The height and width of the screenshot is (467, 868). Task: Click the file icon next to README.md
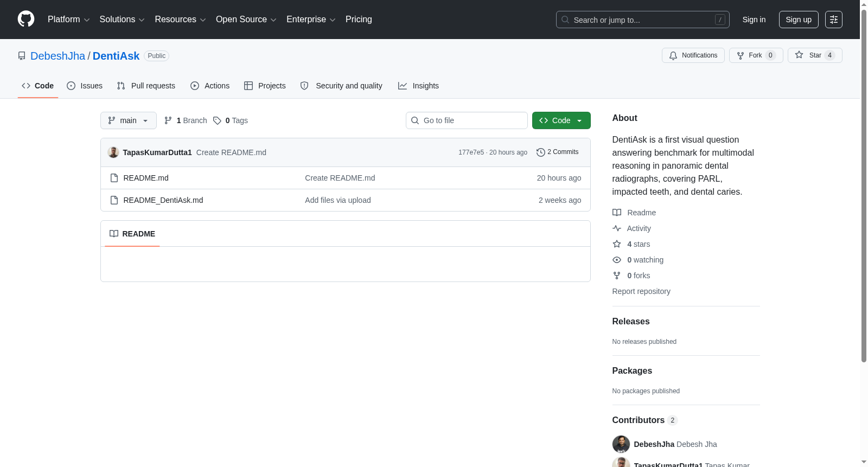(114, 178)
